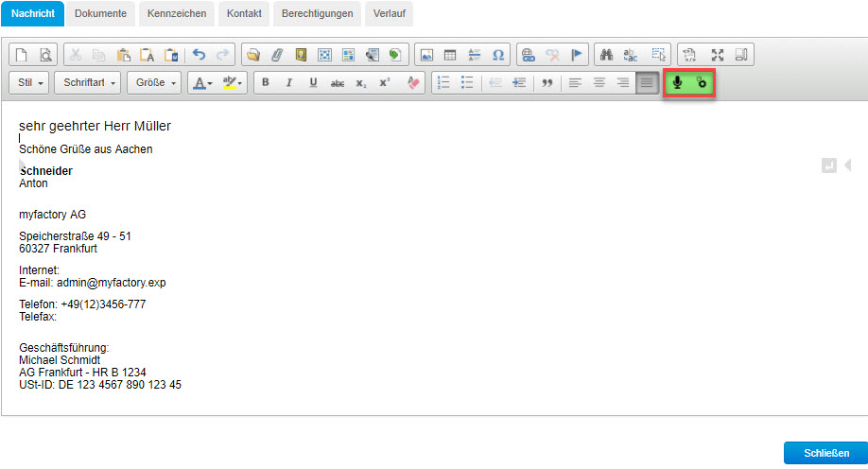Viewport: 868px width, 469px height.
Task: Open the Dokumente tab
Action: (x=101, y=13)
